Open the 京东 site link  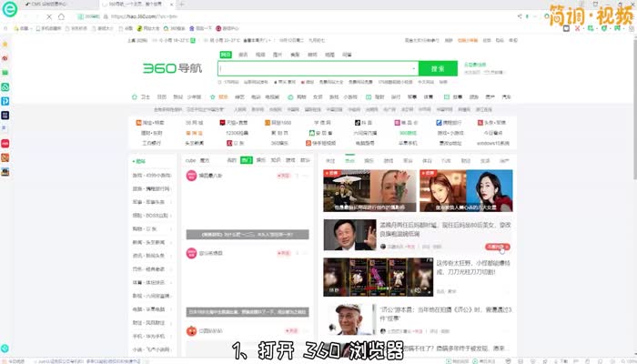(236, 143)
